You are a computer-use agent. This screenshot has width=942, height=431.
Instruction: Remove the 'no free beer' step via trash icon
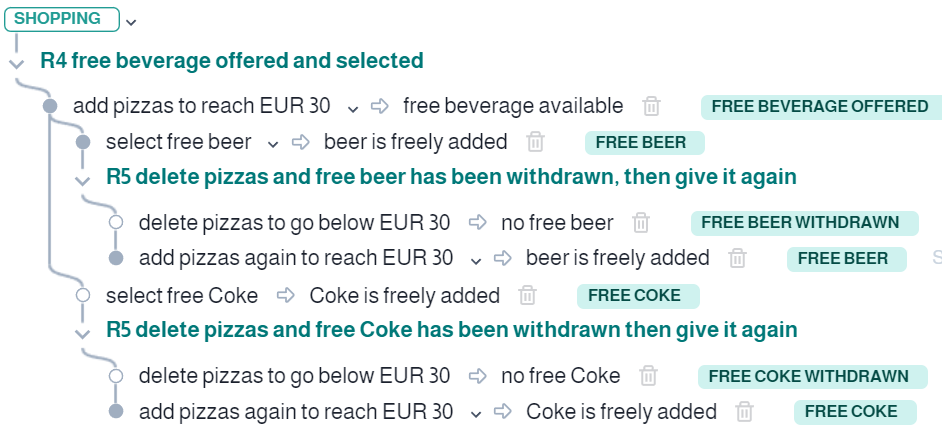[x=641, y=223]
